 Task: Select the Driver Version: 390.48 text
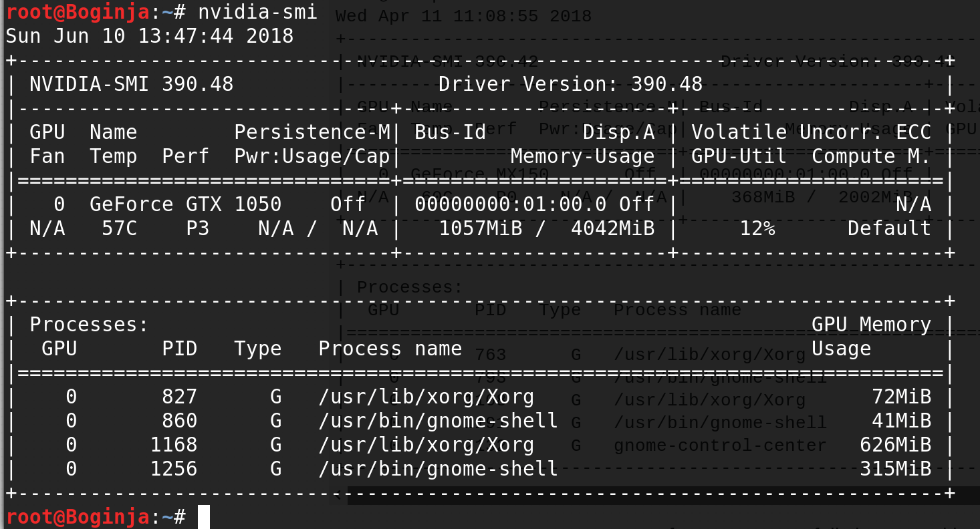pyautogui.click(x=570, y=84)
